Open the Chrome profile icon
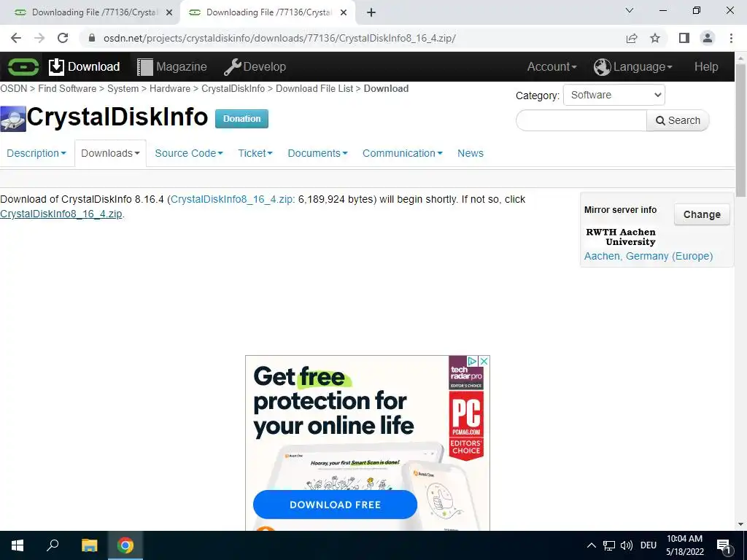747x560 pixels. (708, 38)
